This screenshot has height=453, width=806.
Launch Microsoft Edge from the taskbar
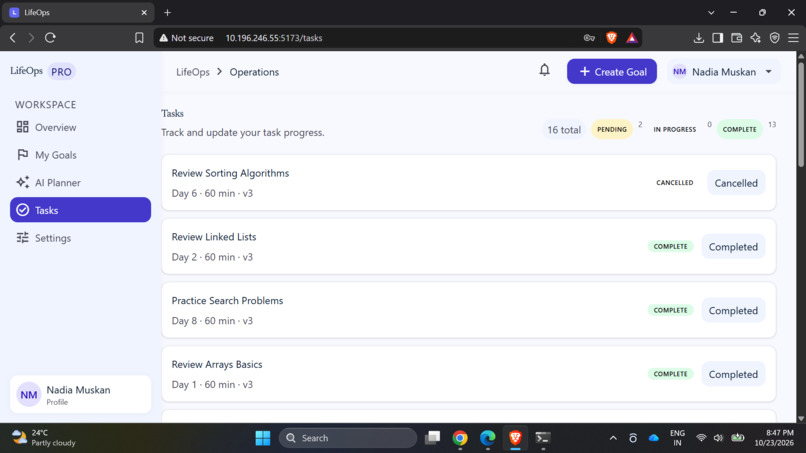487,438
